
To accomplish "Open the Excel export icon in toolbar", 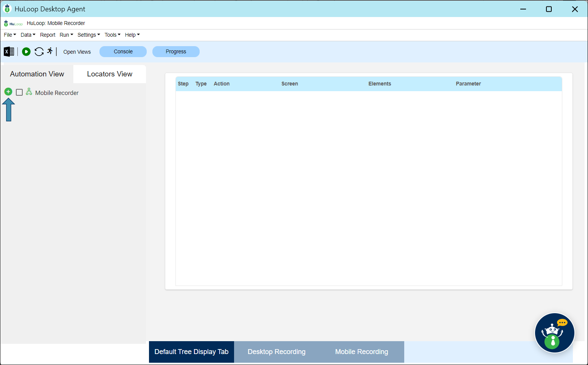I will pos(9,51).
